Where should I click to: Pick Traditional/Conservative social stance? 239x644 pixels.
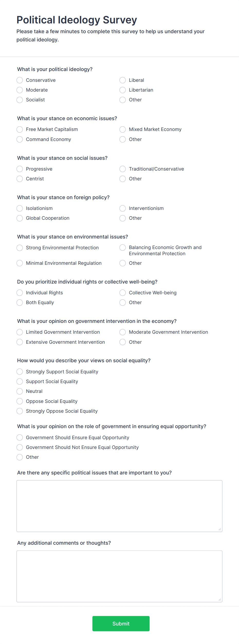[123, 169]
